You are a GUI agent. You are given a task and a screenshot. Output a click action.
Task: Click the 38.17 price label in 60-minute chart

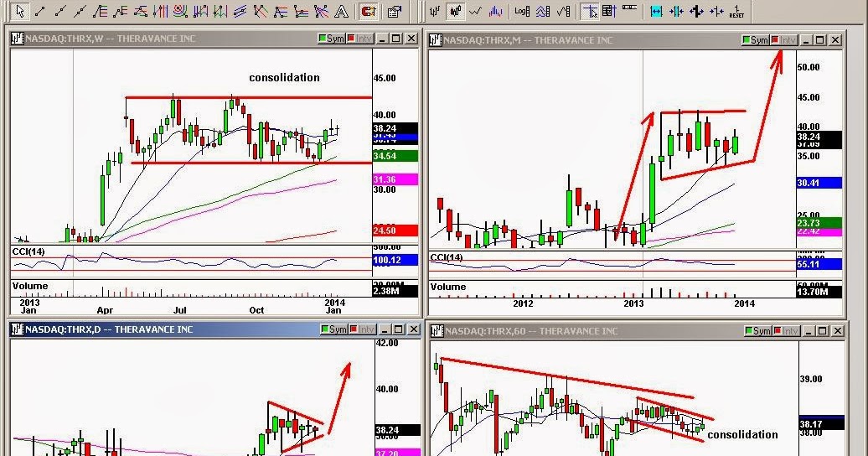click(x=821, y=424)
